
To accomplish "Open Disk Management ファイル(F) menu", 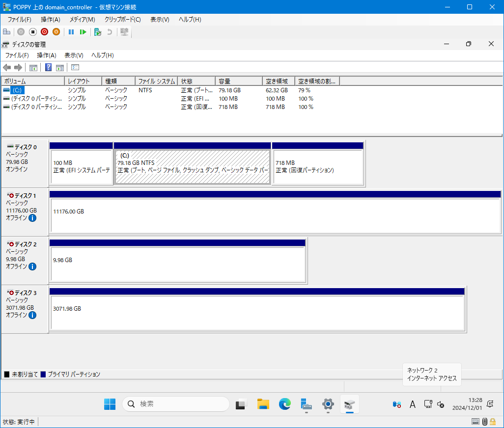I will (17, 55).
